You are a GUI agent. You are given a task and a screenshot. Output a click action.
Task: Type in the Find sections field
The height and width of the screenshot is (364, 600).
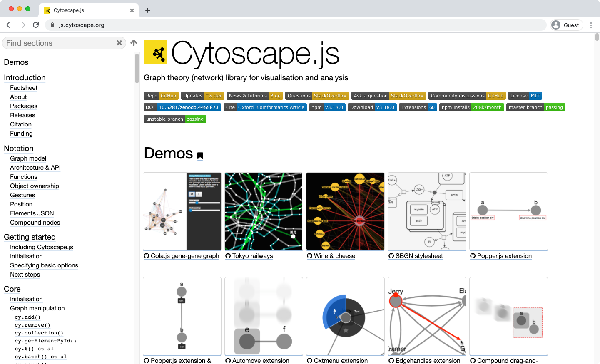pos(58,43)
